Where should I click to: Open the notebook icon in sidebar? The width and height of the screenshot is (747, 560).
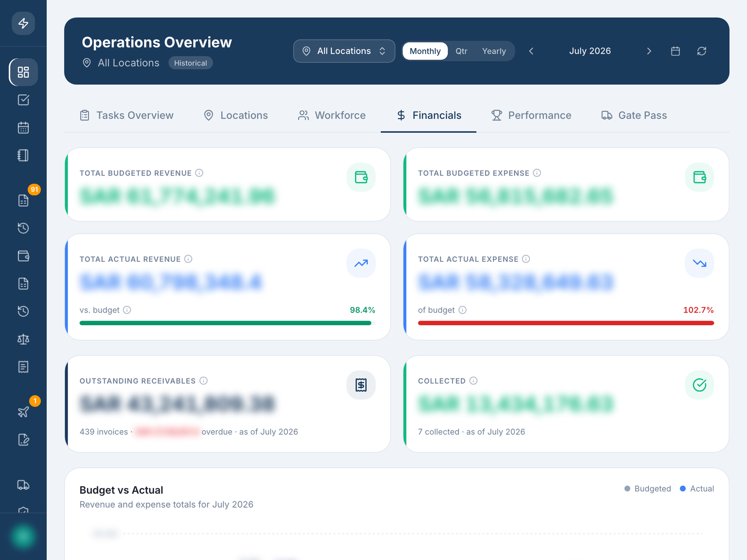tap(23, 155)
